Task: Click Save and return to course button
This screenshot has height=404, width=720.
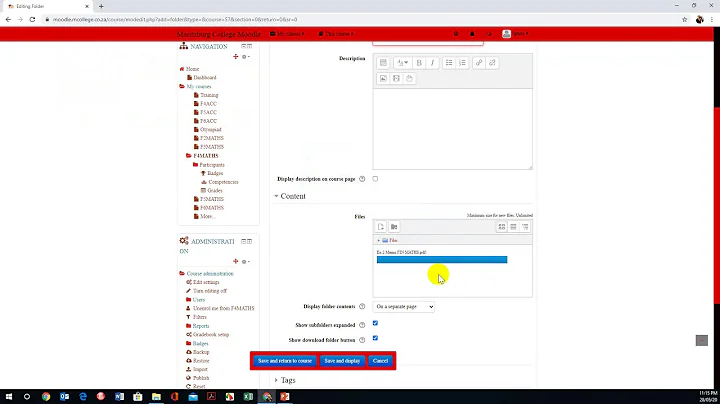Action: coord(285,361)
